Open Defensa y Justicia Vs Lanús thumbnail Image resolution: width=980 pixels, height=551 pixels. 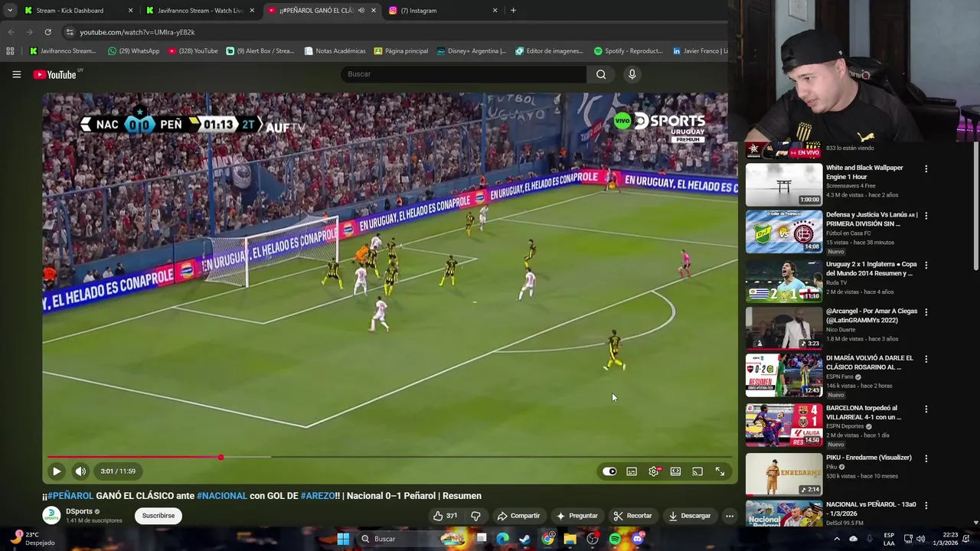784,231
